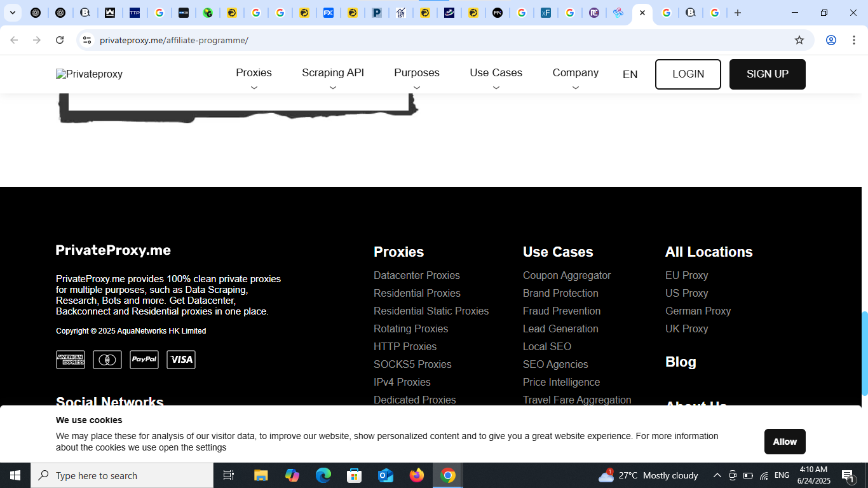
Task: Open Outlook from the taskbar
Action: click(386, 475)
